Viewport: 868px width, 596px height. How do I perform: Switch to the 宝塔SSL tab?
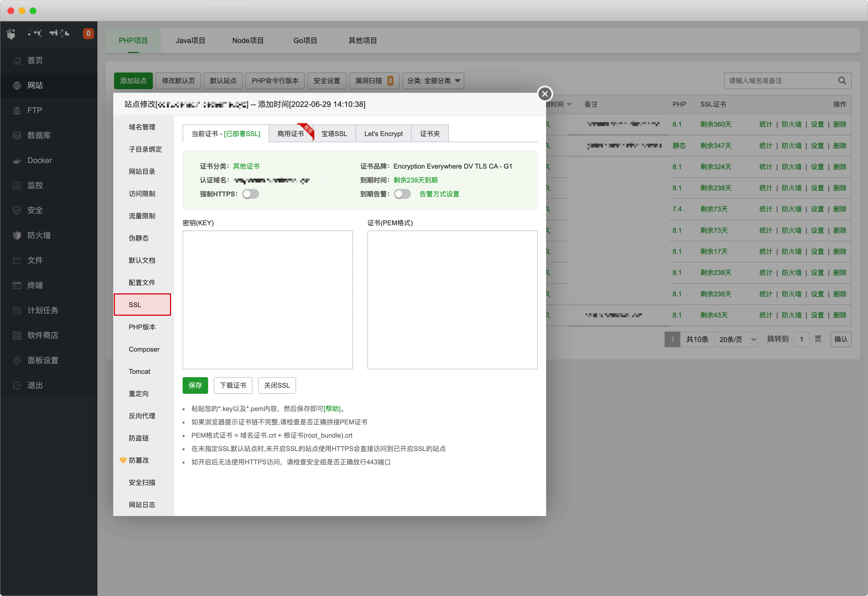334,134
